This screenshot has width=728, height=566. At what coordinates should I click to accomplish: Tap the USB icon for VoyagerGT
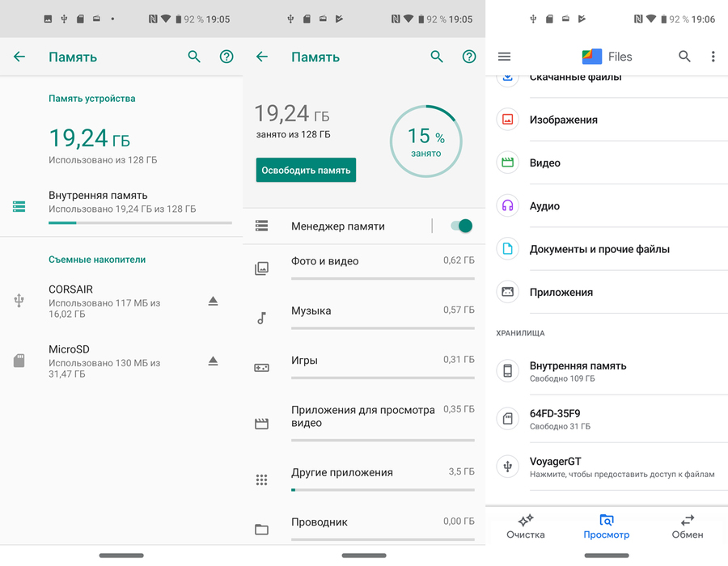pos(507,467)
